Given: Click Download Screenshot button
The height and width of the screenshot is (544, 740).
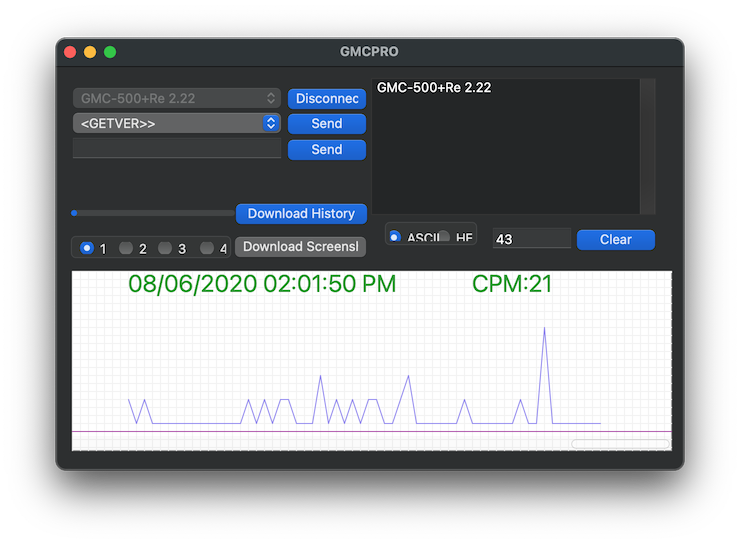Looking at the screenshot, I should point(300,247).
